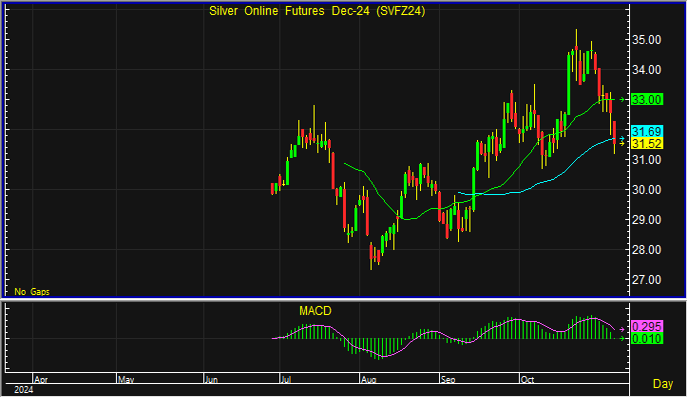Select the 31.52 yellow last price label
Viewport: 688px width, 398px height.
pos(646,143)
